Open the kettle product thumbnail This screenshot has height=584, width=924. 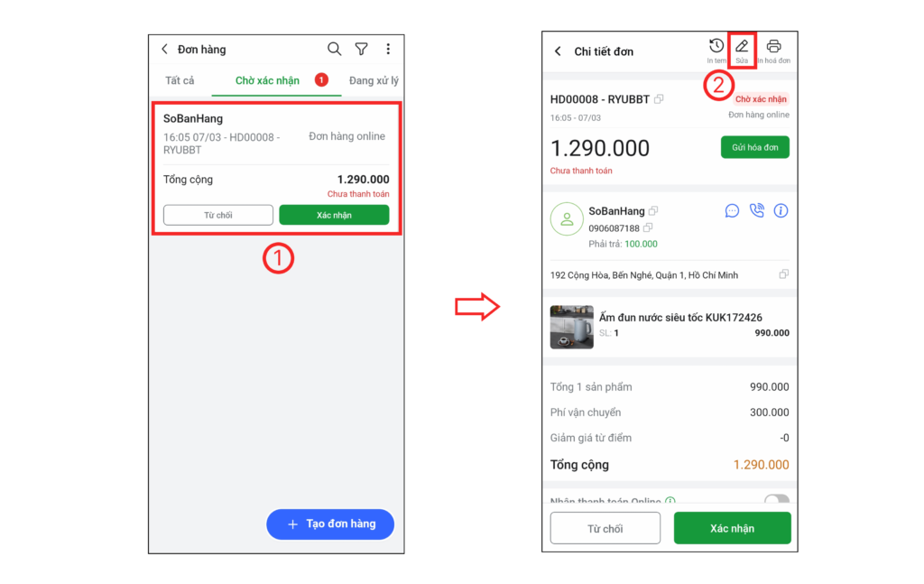pyautogui.click(x=571, y=327)
